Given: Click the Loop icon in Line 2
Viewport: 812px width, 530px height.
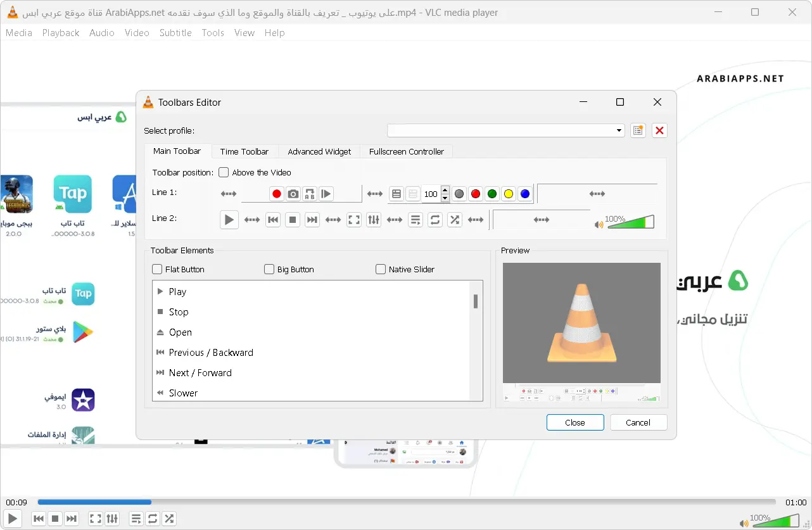Looking at the screenshot, I should (435, 219).
